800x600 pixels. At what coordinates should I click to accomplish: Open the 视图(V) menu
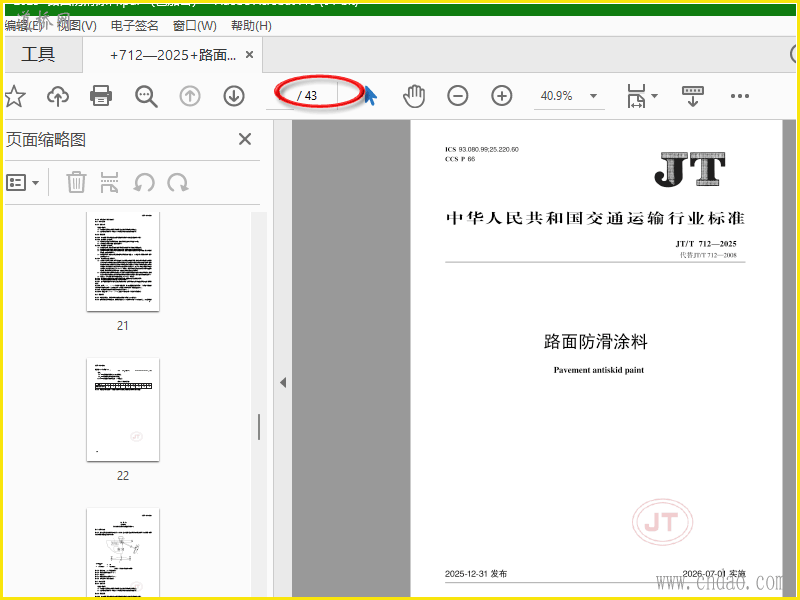[77, 26]
